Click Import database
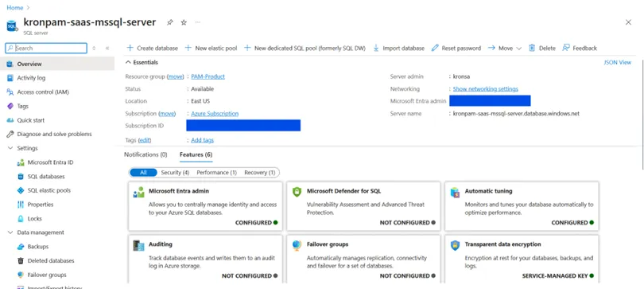This screenshot has height=289, width=644. pos(399,48)
